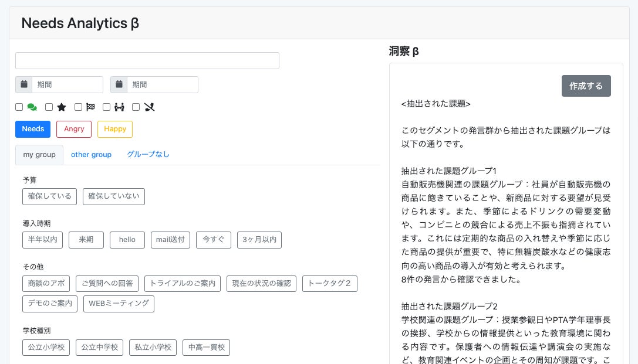Select the yellow Happy filter button
The width and height of the screenshot is (638, 364).
pyautogui.click(x=115, y=129)
